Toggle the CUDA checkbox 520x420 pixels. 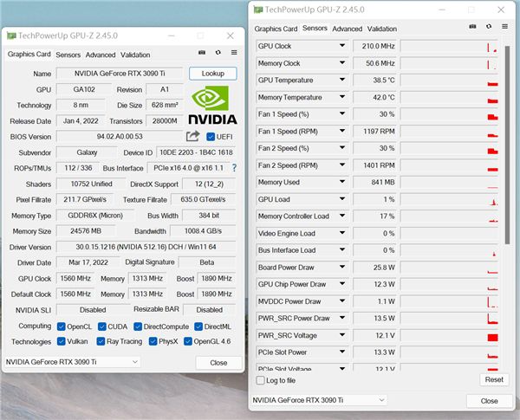101,326
